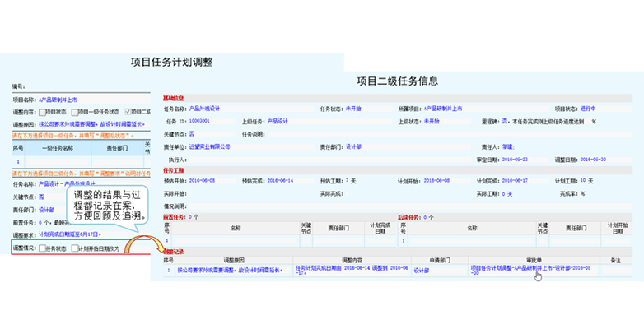Select the 调整记录 section header

(x=174, y=250)
